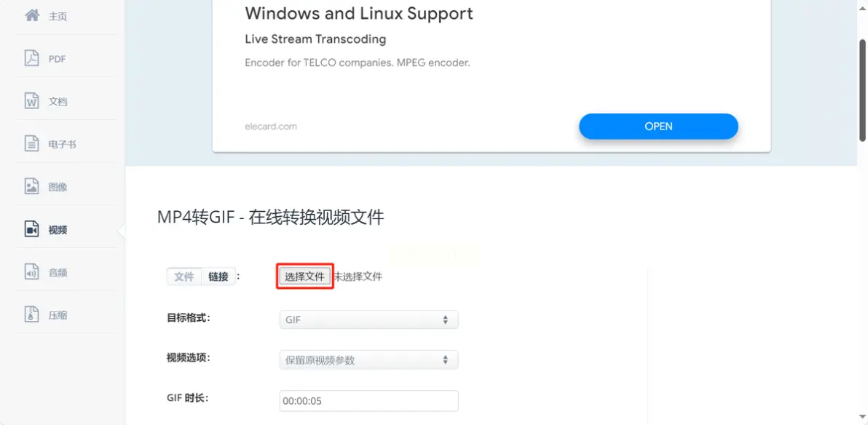Image resolution: width=868 pixels, height=425 pixels.
Task: Go to 文档 section in sidebar
Action: (58, 102)
